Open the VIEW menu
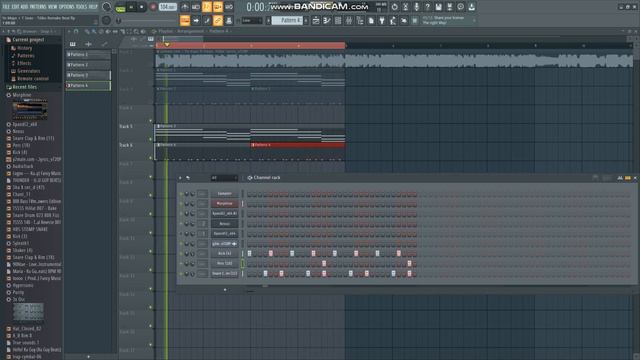This screenshot has height=360, width=640. pos(53,7)
